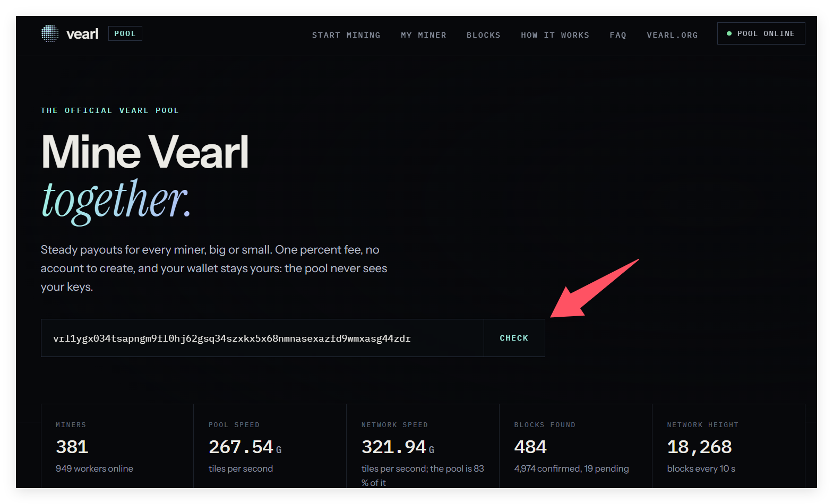Open the FAQ page
This screenshot has height=504, width=833.
point(618,35)
